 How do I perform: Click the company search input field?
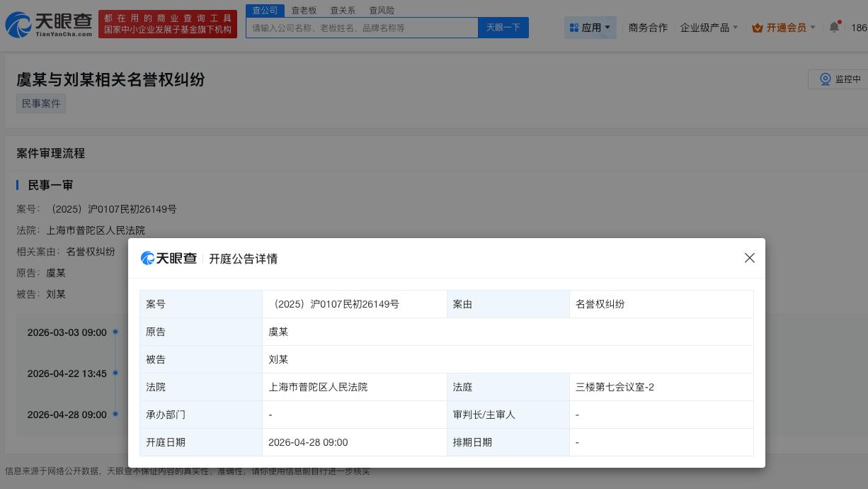362,28
